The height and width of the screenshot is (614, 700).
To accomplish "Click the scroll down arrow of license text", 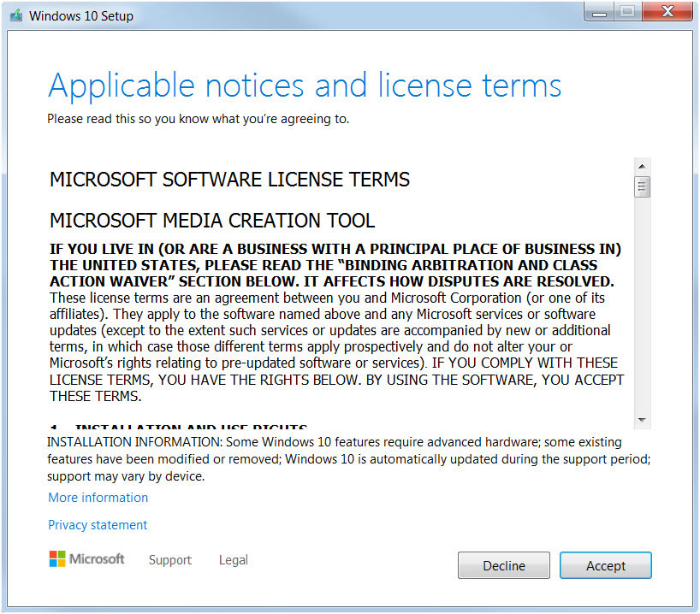I will tap(642, 420).
